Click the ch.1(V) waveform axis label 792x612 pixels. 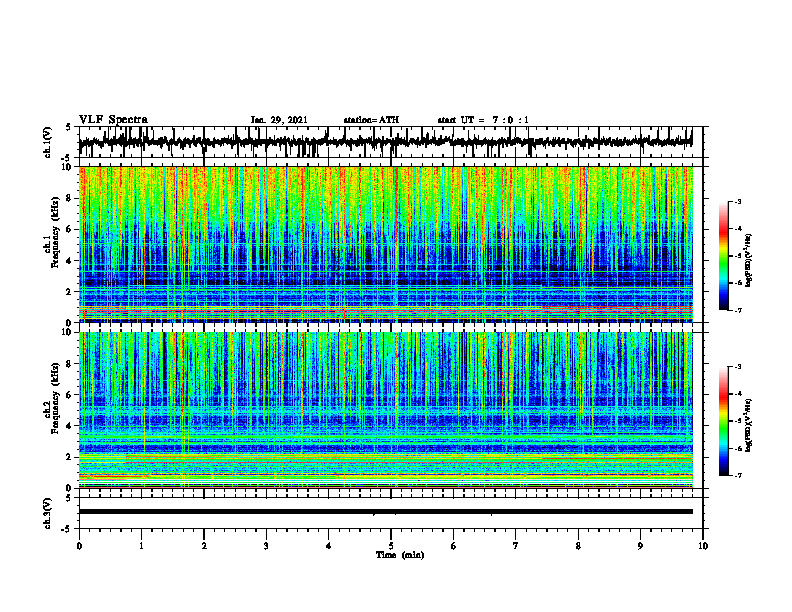[x=47, y=142]
